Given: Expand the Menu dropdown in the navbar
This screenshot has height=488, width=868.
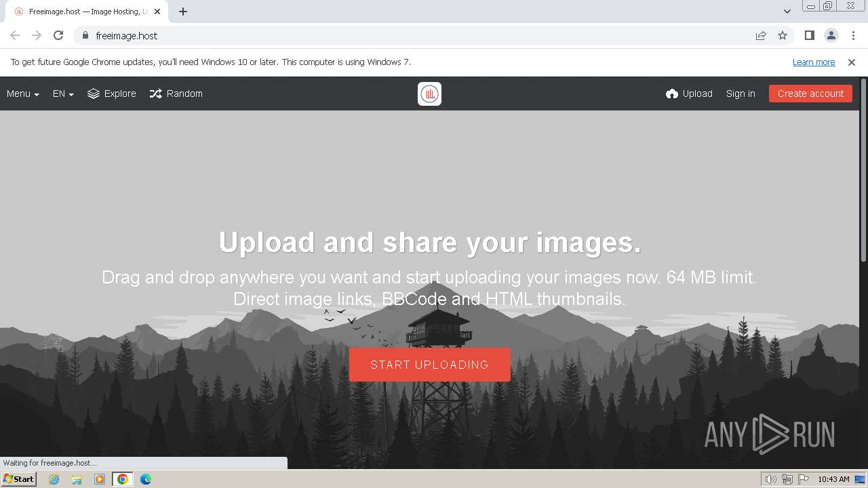Looking at the screenshot, I should click(23, 94).
